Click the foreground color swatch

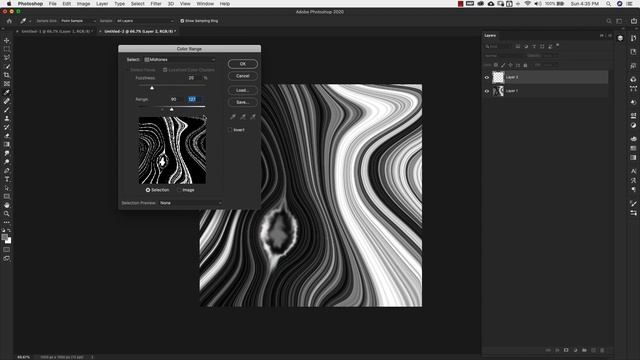[x=4, y=238]
